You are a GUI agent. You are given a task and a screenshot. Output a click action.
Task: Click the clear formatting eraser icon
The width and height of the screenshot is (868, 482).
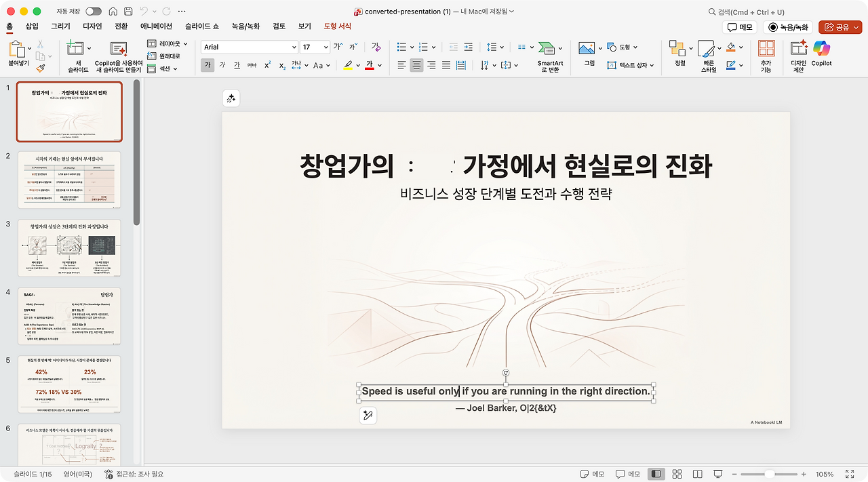pos(376,47)
